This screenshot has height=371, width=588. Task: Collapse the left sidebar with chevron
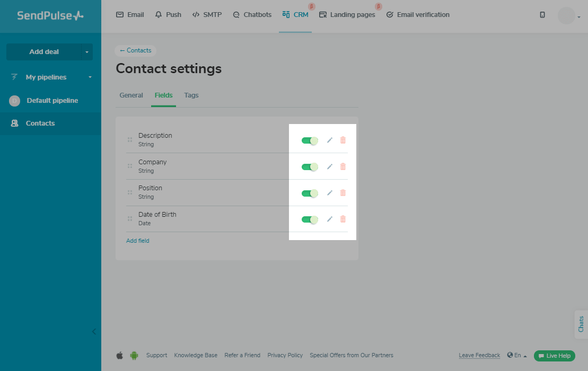tap(94, 332)
